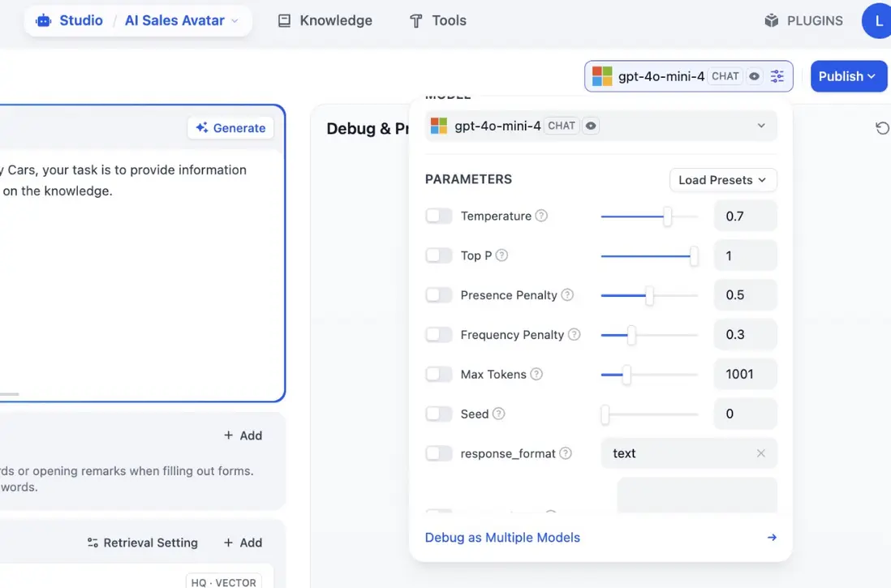Click the Temperature value field 0.7
The image size is (891, 588).
point(746,216)
